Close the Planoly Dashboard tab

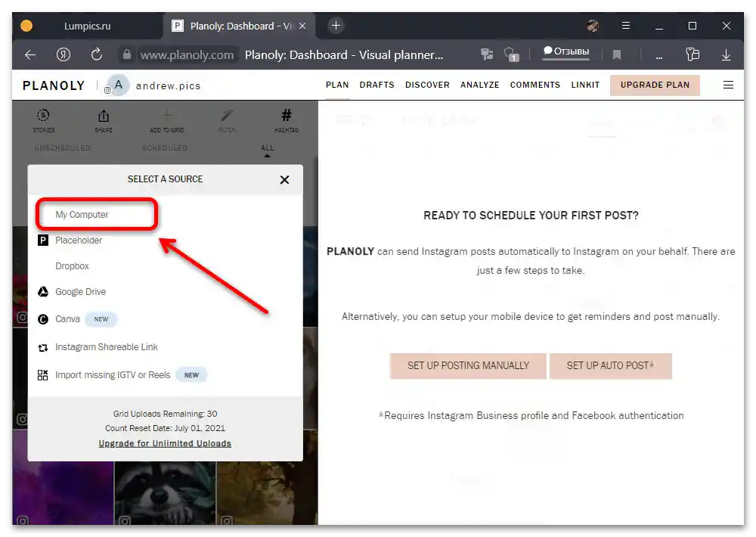coord(302,26)
